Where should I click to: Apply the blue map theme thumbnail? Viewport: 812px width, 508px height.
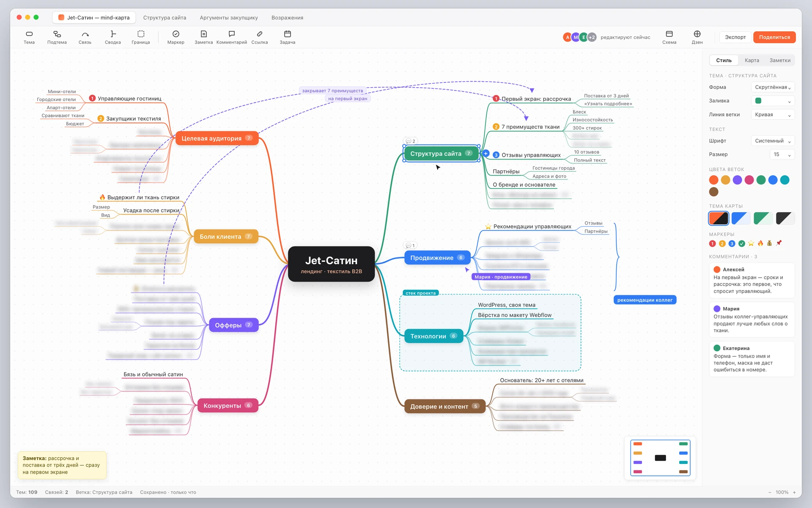(741, 218)
